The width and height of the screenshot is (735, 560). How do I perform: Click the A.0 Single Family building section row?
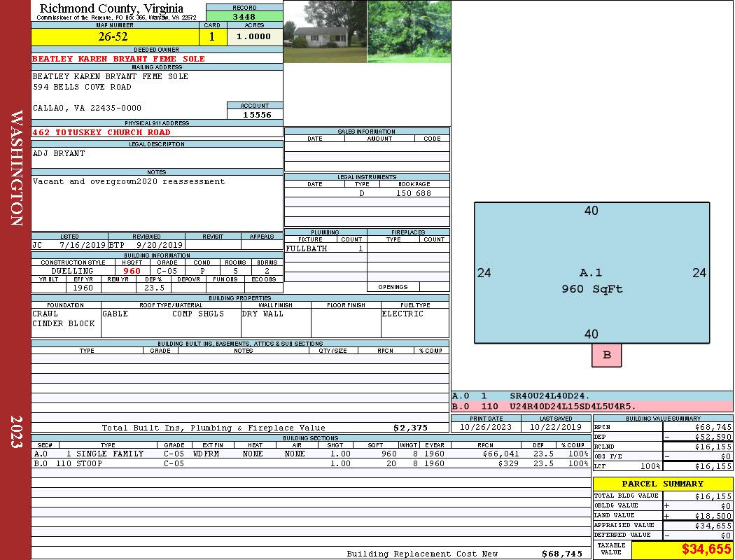pos(310,454)
